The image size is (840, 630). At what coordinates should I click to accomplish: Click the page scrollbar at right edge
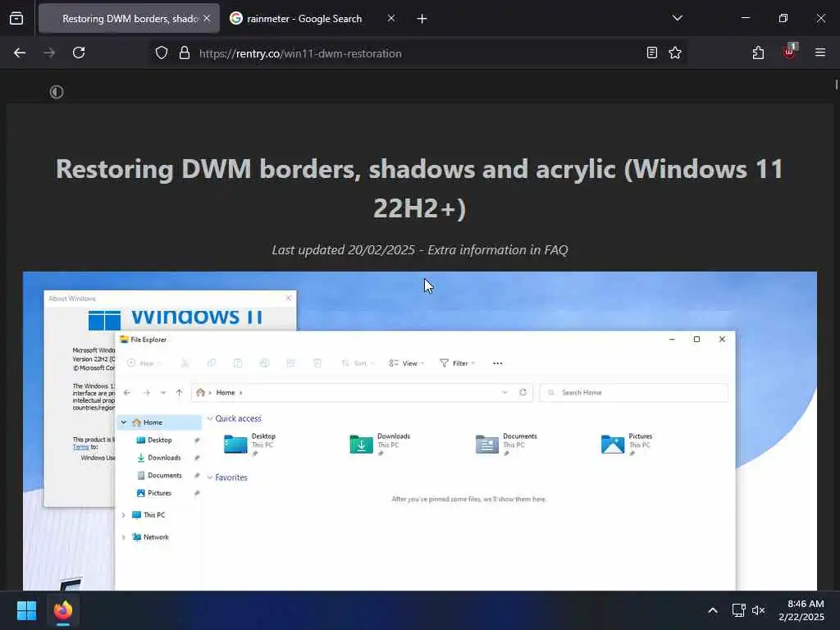(836, 84)
